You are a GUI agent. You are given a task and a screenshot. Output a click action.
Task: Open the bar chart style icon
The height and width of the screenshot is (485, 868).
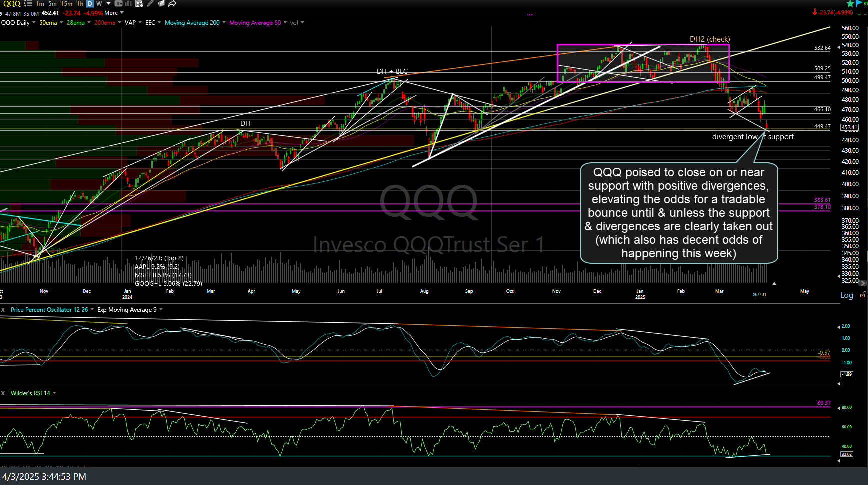pyautogui.click(x=128, y=3)
